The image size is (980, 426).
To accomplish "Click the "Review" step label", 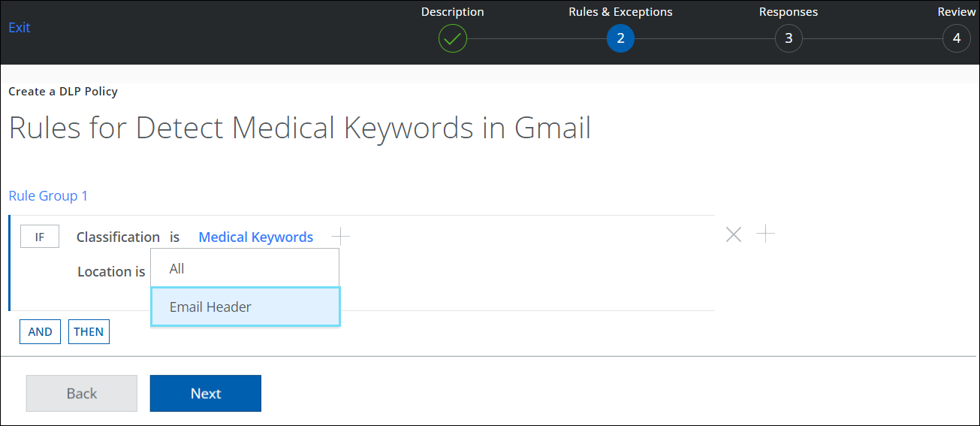I will [956, 12].
